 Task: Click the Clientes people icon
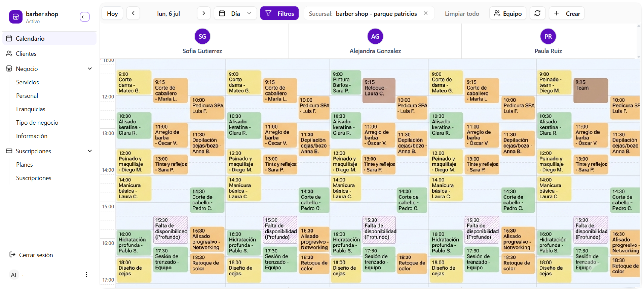click(x=9, y=53)
